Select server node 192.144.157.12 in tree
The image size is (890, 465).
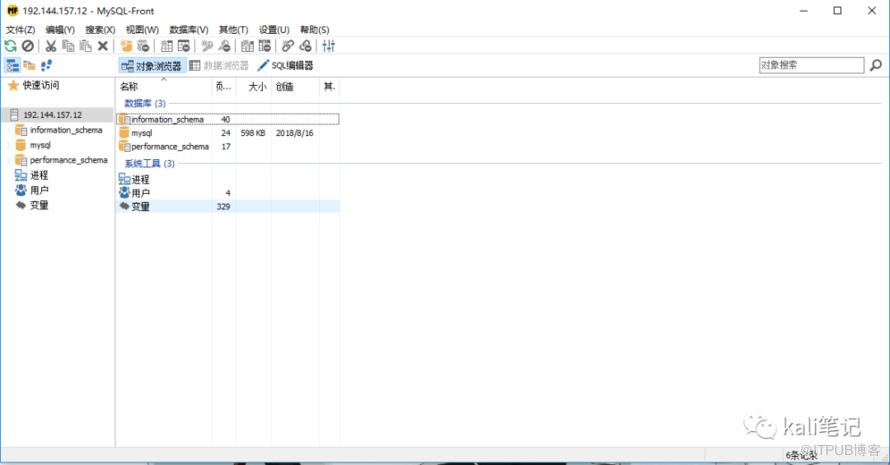(52, 115)
